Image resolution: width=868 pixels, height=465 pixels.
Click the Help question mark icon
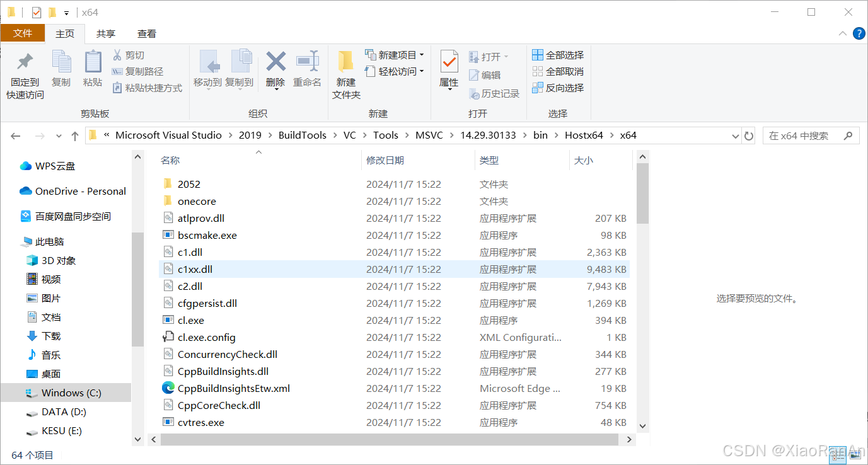point(859,33)
